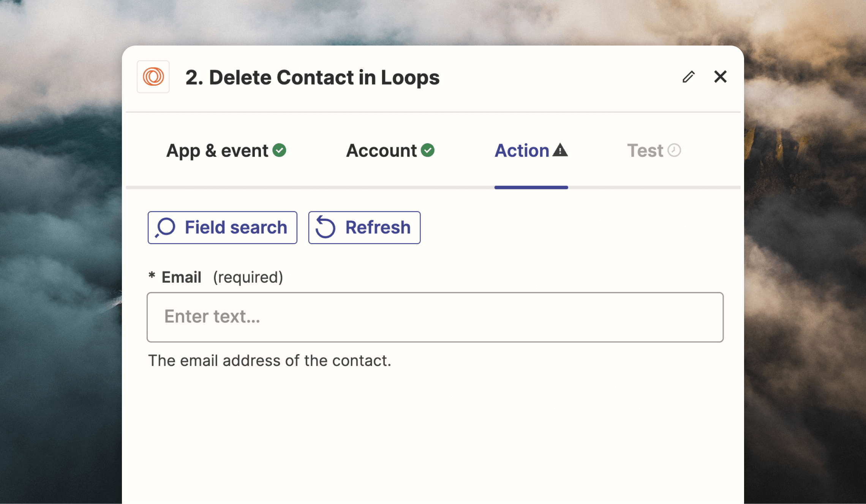Click the Loops app logo icon
Image resolution: width=866 pixels, height=504 pixels.
point(153,77)
